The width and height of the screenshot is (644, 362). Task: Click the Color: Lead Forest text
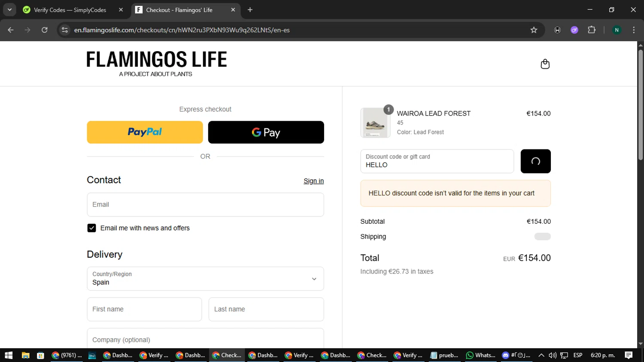[420, 132]
